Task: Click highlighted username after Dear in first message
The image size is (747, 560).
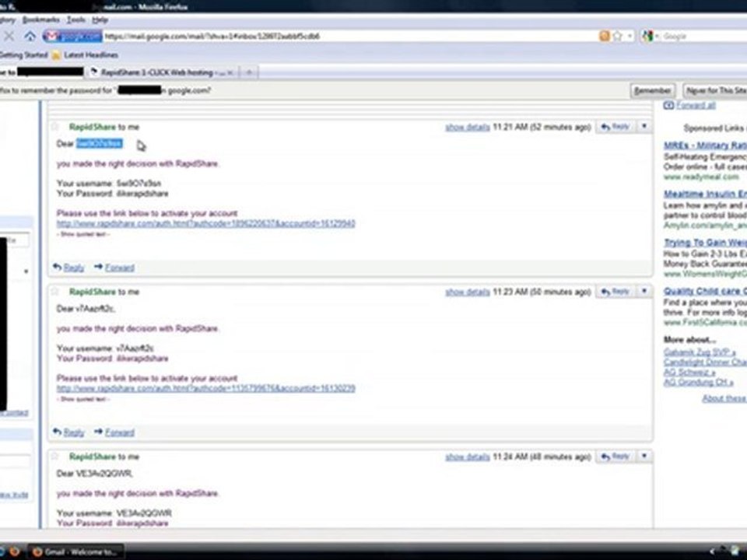Action: [99, 144]
